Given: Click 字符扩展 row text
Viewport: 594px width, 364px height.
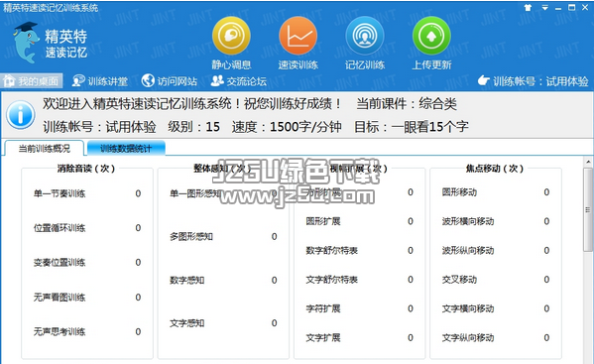Looking at the screenshot, I should [323, 308].
